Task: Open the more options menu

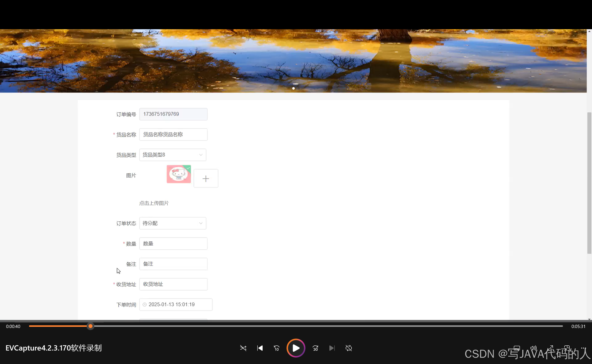Action: tap(583, 348)
